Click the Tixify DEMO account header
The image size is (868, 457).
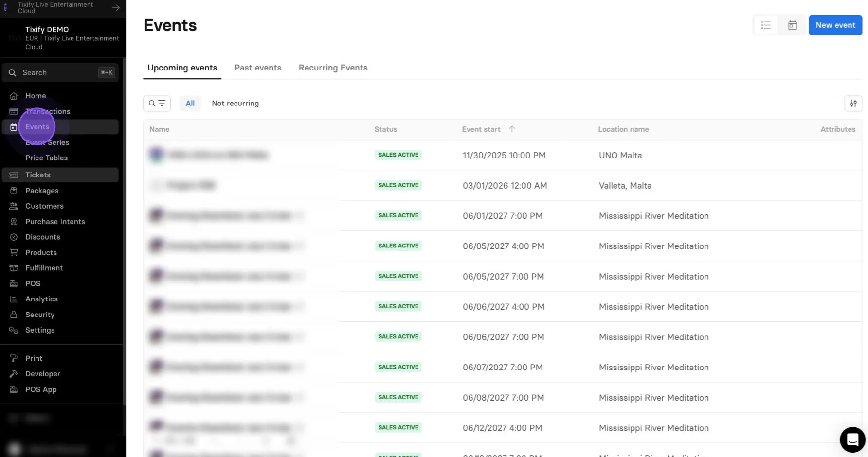pyautogui.click(x=63, y=38)
